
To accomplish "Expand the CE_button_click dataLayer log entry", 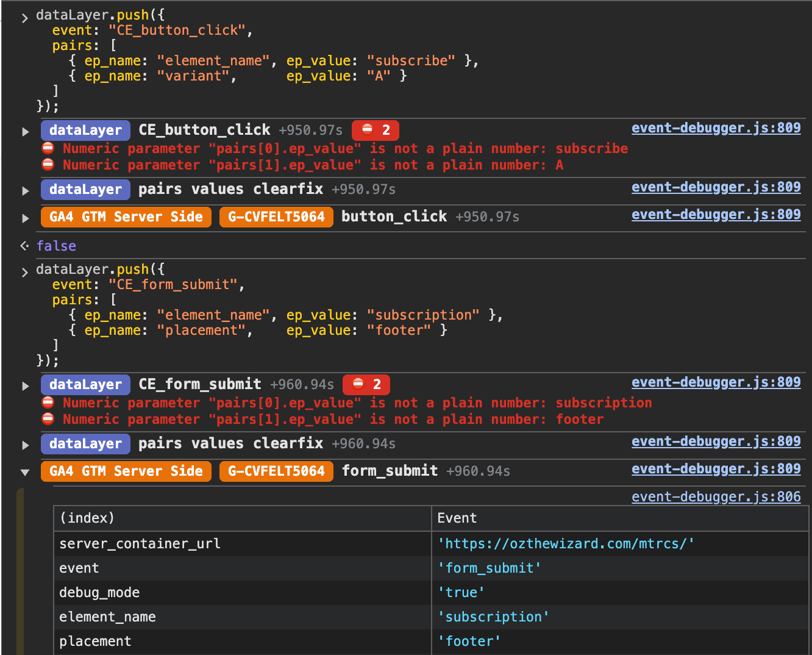I will [26, 131].
